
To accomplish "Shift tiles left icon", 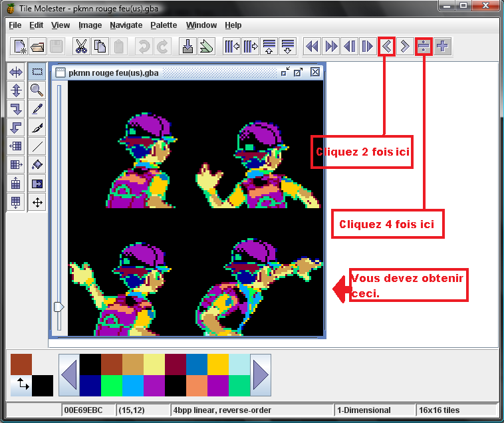I will 16,146.
